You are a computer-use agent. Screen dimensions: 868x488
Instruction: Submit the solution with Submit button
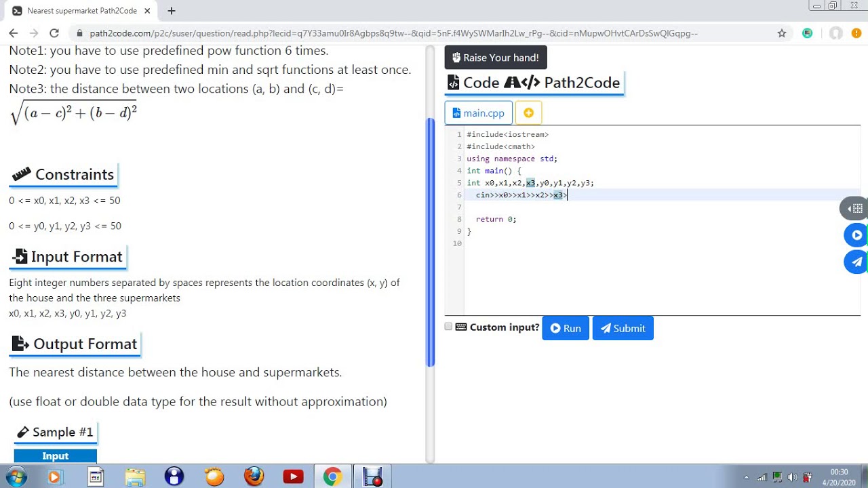tap(623, 328)
